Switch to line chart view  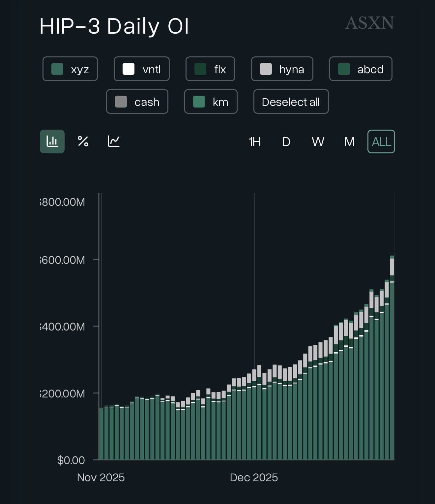click(114, 142)
